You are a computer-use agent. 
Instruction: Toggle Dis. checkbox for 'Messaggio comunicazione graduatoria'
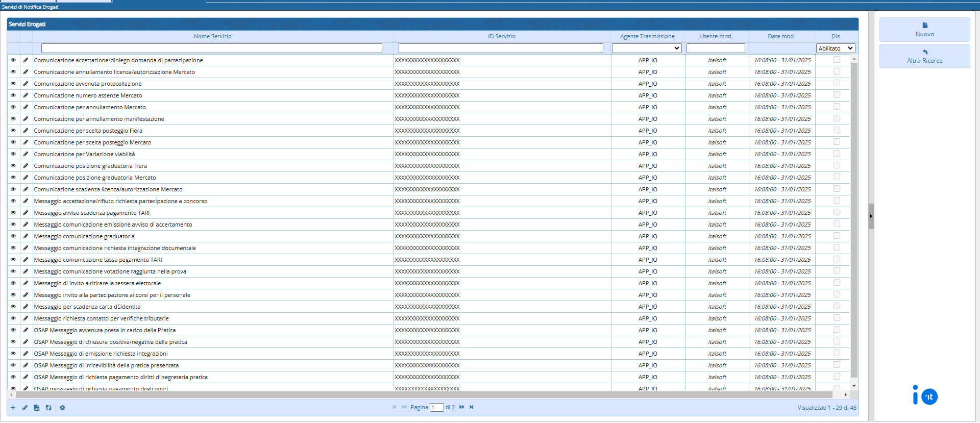(837, 236)
